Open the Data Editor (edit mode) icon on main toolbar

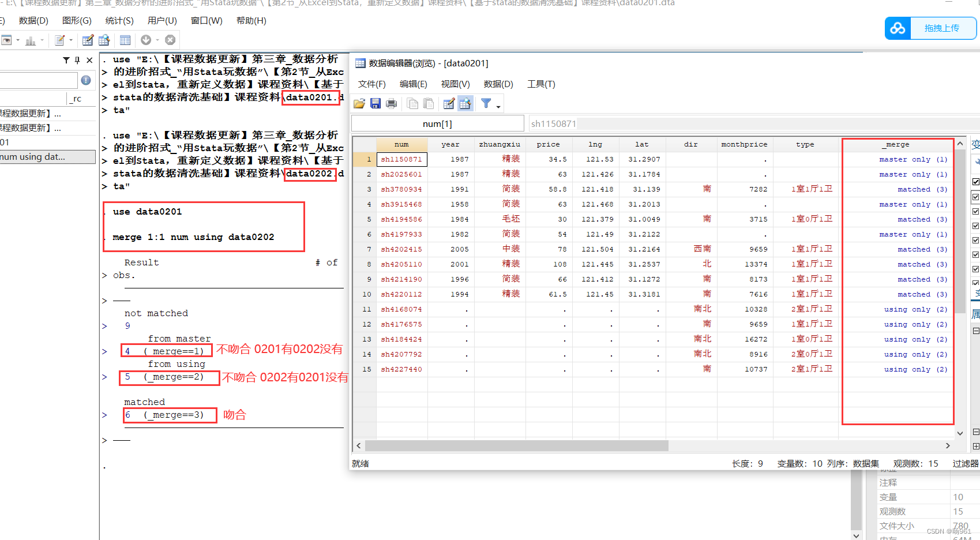[88, 40]
